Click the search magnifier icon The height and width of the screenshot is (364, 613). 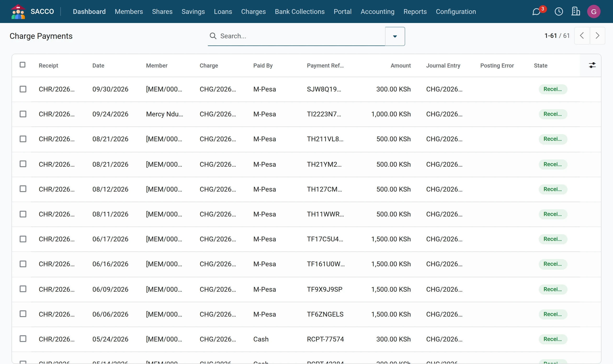213,36
